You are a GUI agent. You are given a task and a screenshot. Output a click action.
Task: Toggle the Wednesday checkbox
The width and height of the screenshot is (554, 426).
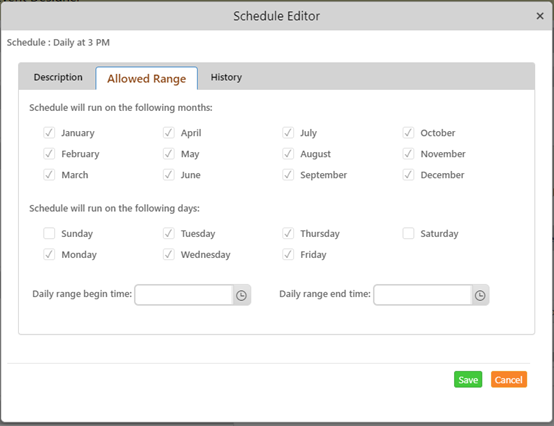169,254
